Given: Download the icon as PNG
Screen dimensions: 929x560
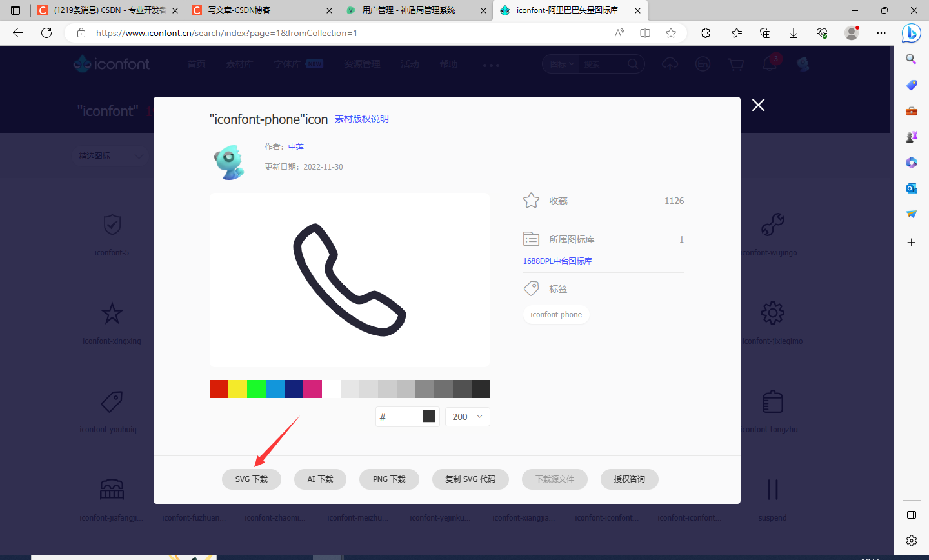Looking at the screenshot, I should pos(389,479).
